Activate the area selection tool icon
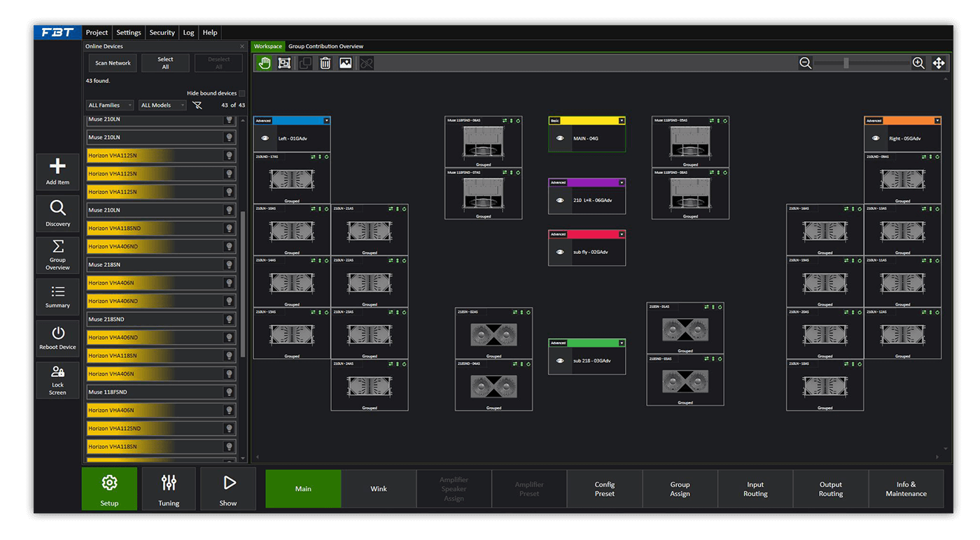This screenshot has width=980, height=540. pyautogui.click(x=284, y=63)
